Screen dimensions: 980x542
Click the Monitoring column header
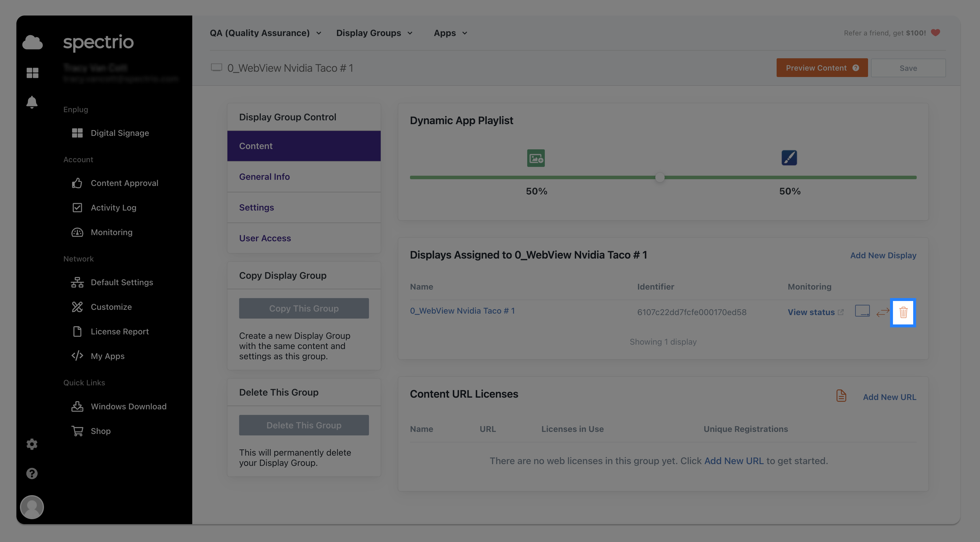coord(809,287)
